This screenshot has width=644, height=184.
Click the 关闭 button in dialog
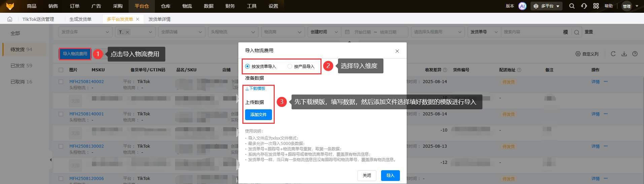click(367, 176)
